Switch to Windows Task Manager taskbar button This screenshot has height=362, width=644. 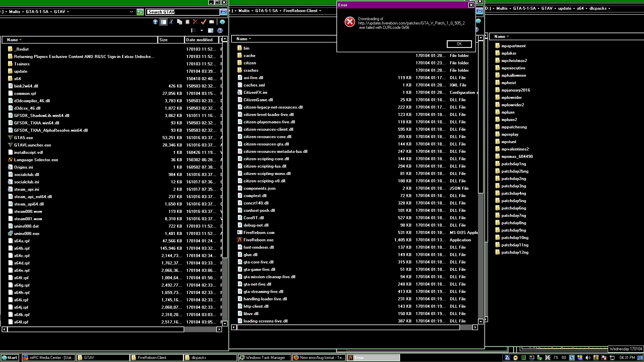[265, 358]
